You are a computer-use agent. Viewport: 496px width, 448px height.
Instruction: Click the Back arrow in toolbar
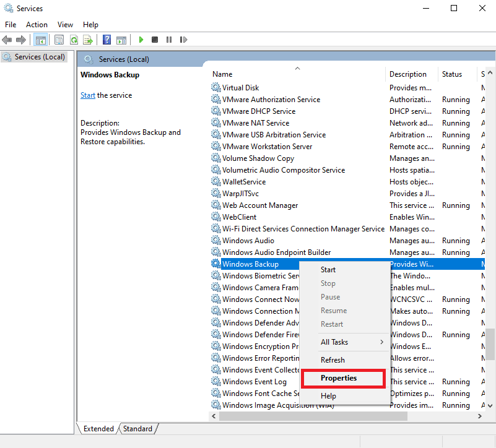click(x=7, y=40)
